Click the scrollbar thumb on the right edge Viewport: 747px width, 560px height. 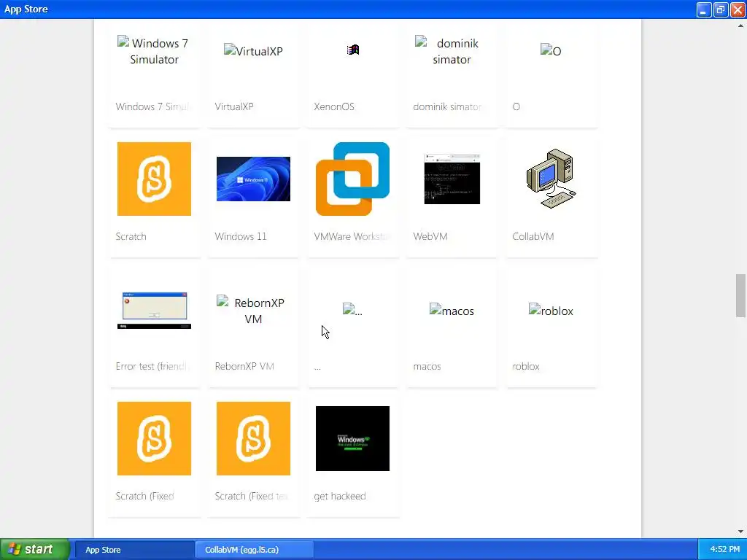pyautogui.click(x=741, y=295)
